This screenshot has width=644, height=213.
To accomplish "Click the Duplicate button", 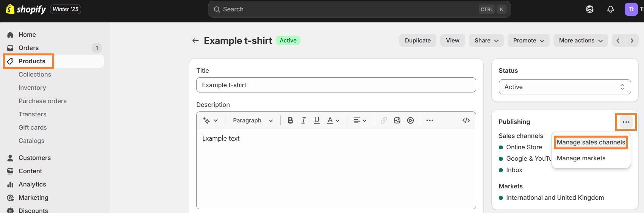I will click(418, 41).
